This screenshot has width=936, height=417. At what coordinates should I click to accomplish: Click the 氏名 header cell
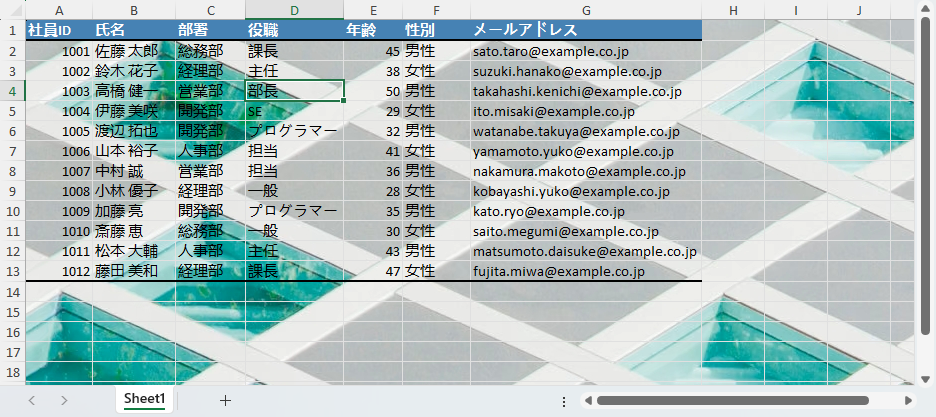[134, 30]
